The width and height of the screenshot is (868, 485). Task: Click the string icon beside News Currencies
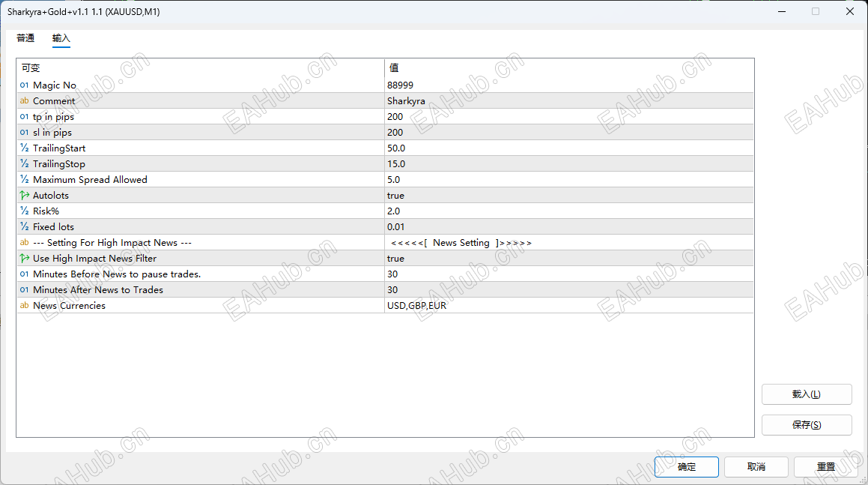click(x=25, y=305)
